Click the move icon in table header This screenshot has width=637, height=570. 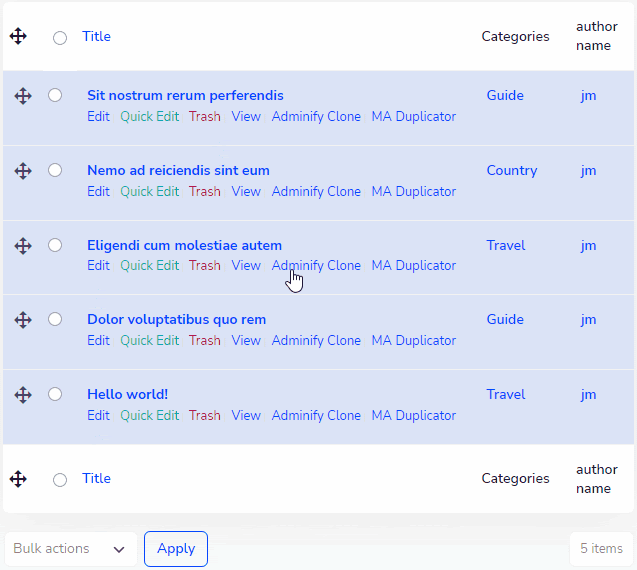[18, 37]
